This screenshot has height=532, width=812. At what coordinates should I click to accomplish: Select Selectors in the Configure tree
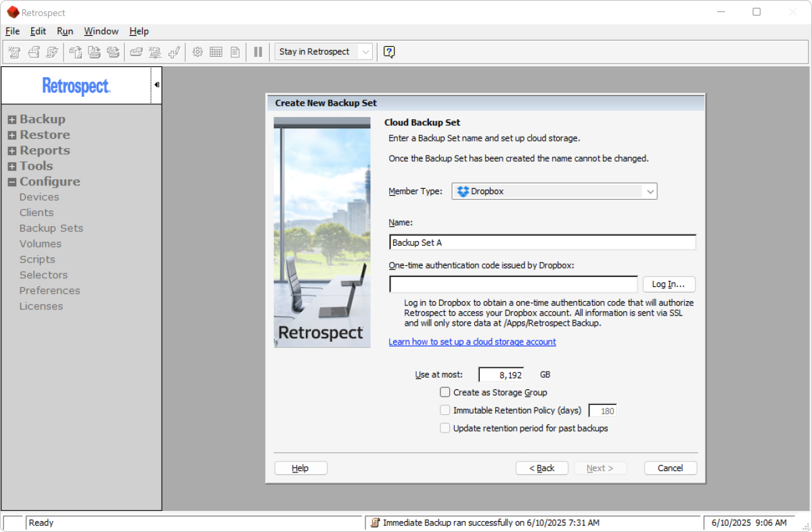tap(43, 275)
